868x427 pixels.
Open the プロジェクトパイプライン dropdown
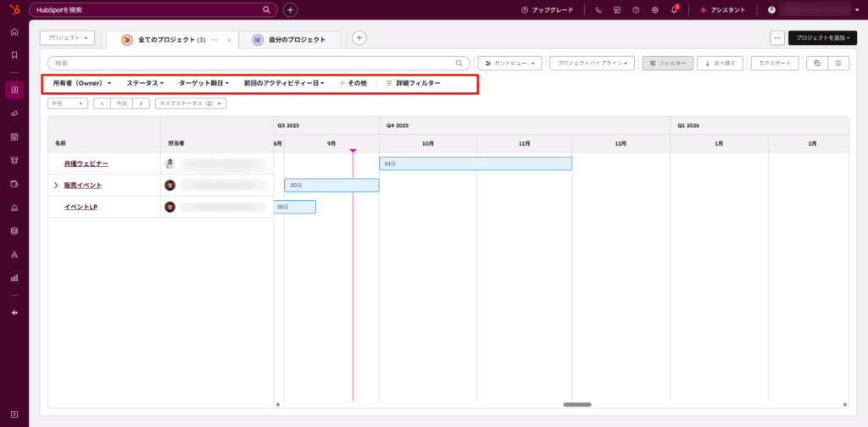592,63
